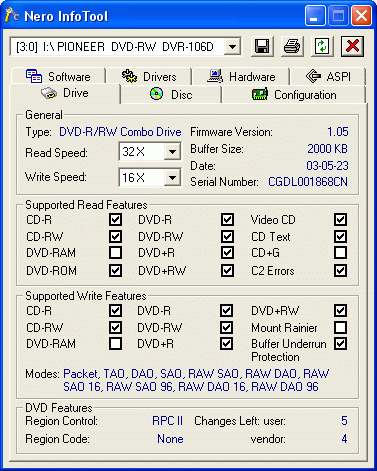The width and height of the screenshot is (377, 471).
Task: Expand the Read Speed dropdown
Action: [x=172, y=152]
